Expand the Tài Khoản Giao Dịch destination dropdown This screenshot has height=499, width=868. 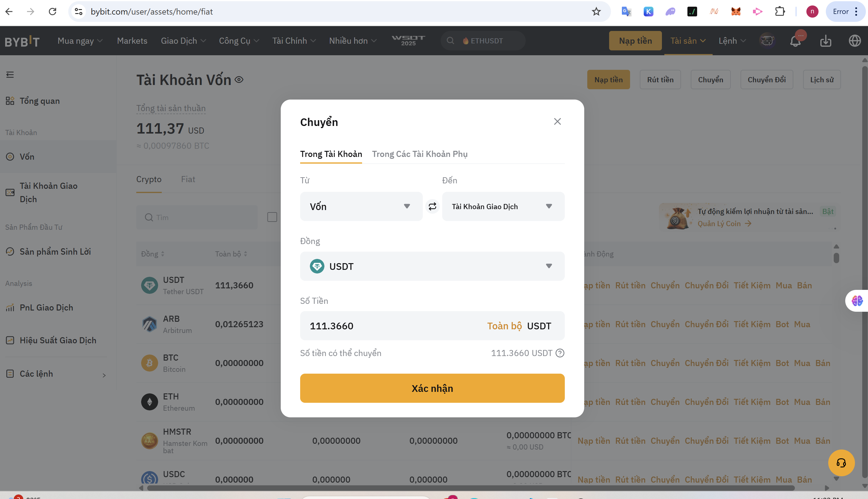503,206
